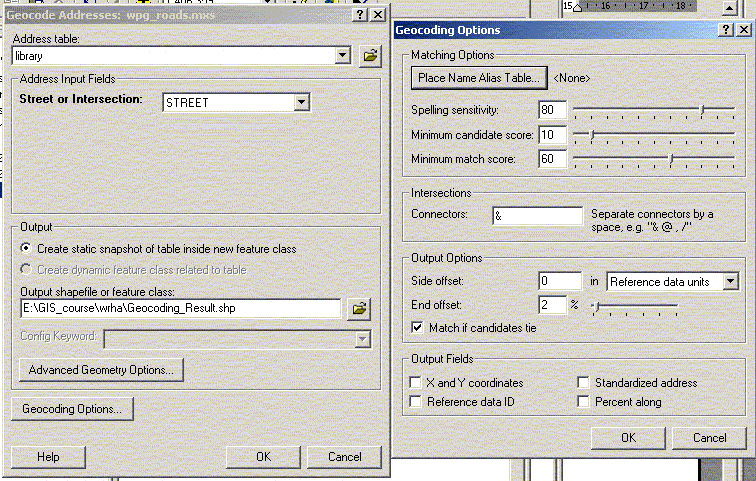Click the browse folder icon beside Address table
This screenshot has width=756, height=481.
click(370, 57)
